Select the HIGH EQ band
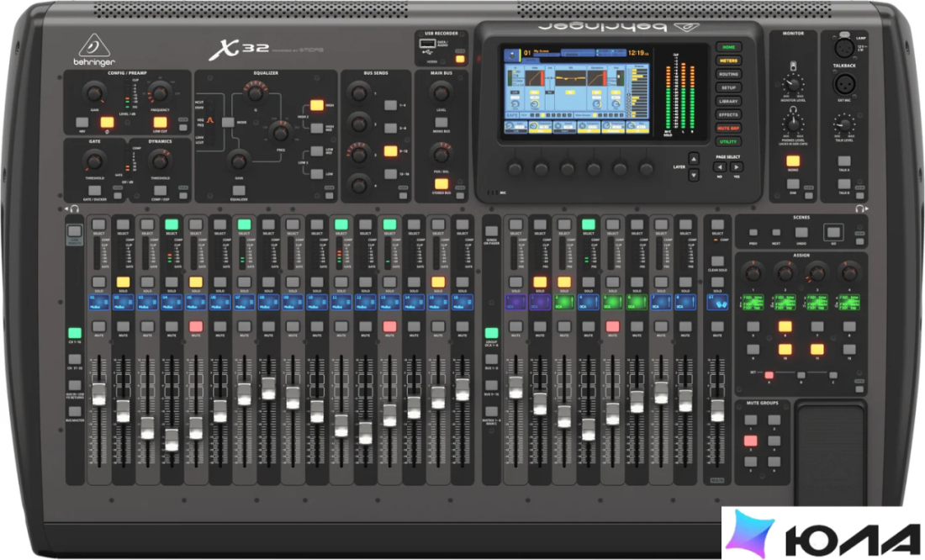The width and height of the screenshot is (925, 560). [x=317, y=106]
